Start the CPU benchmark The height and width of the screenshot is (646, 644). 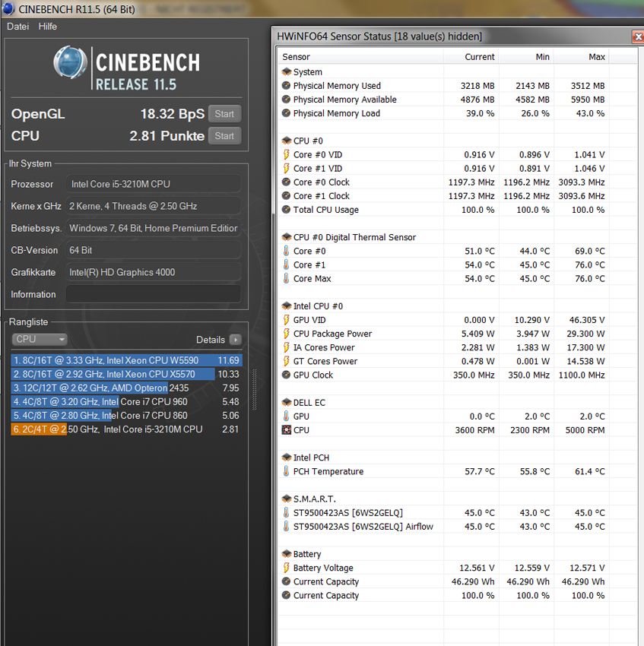click(x=224, y=136)
